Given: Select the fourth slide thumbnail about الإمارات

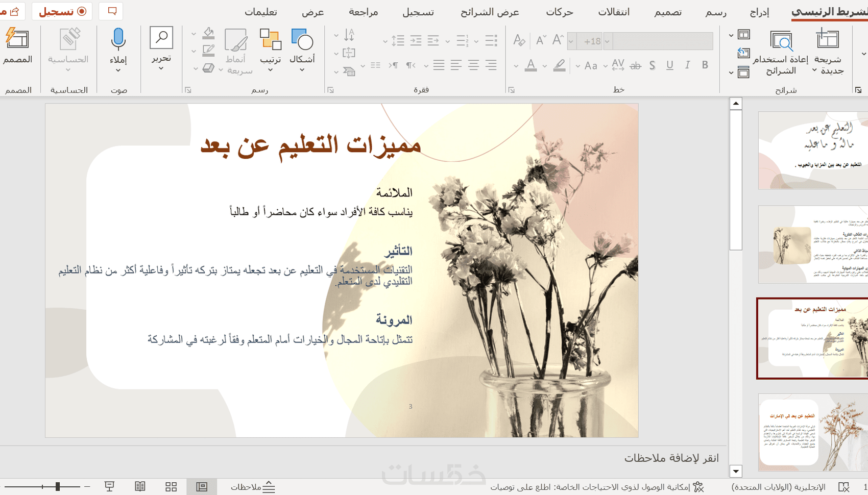Looking at the screenshot, I should pos(813,432).
